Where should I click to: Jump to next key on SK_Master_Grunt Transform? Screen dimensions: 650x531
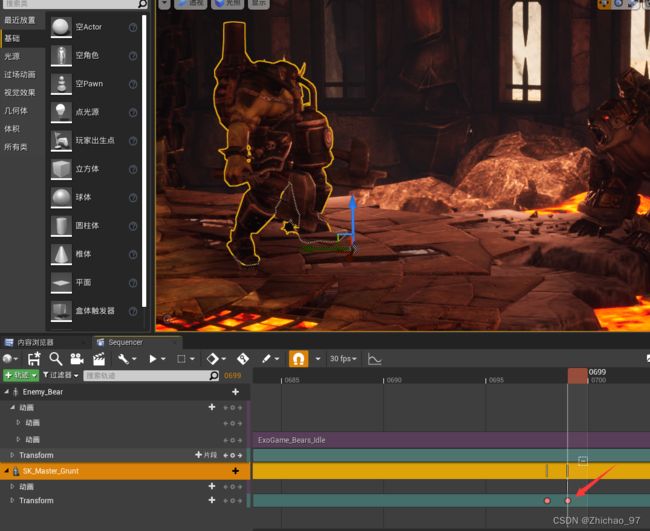click(240, 501)
